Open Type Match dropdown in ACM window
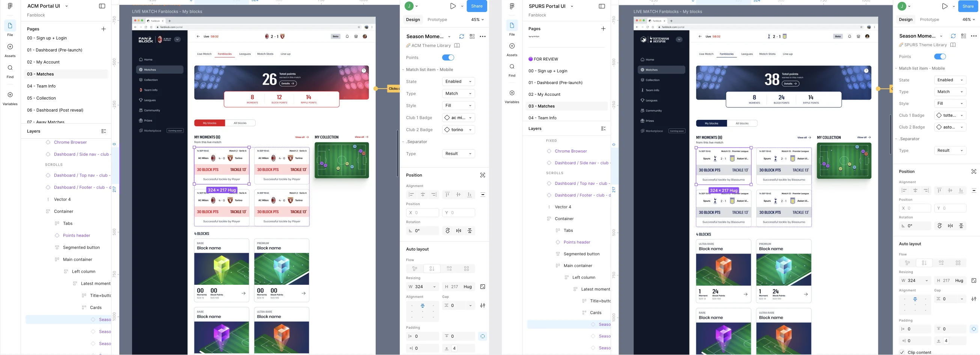Viewport: 980px width, 355px height. tap(458, 94)
